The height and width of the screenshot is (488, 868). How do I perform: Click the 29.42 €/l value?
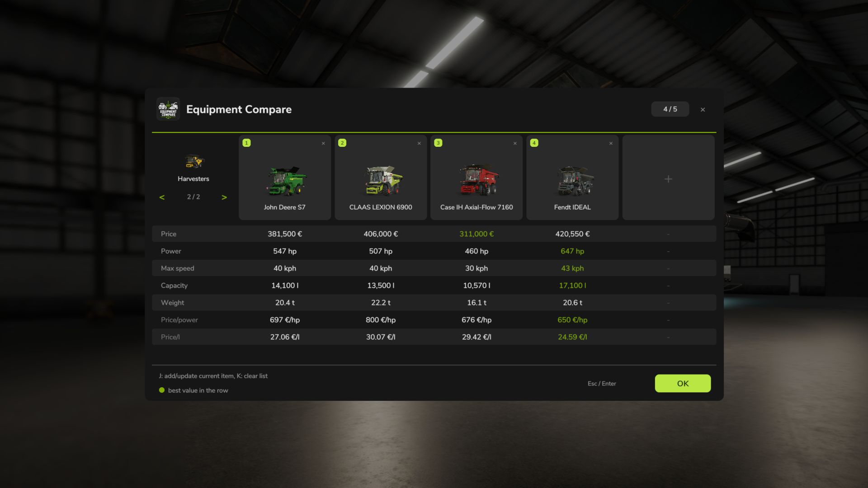pyautogui.click(x=476, y=337)
